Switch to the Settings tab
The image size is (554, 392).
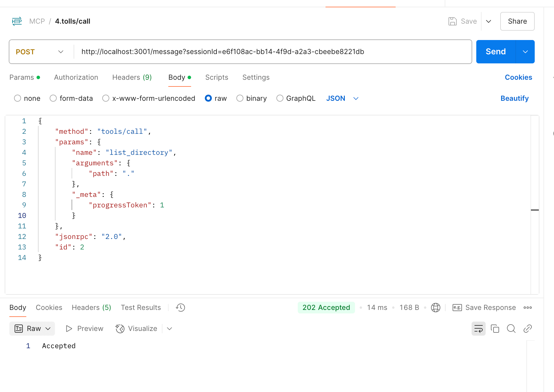tap(256, 77)
